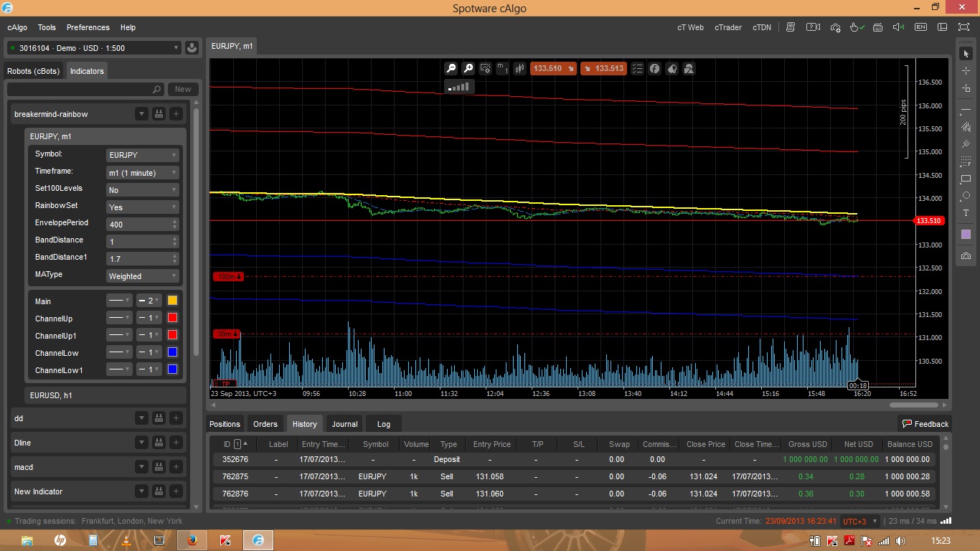Open the Help menu
Viewport: 980px width, 551px height.
pos(128,27)
